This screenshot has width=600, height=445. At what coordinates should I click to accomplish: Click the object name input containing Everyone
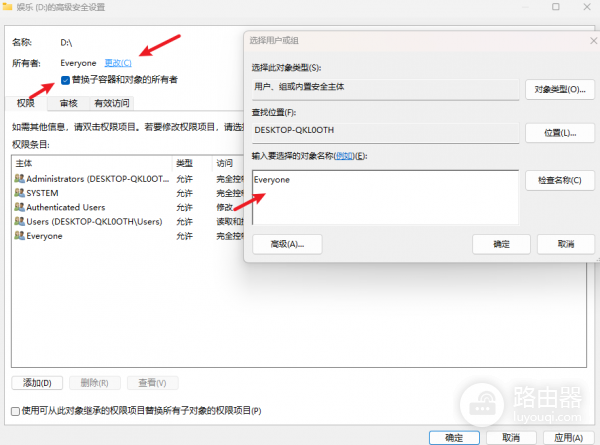(385, 197)
